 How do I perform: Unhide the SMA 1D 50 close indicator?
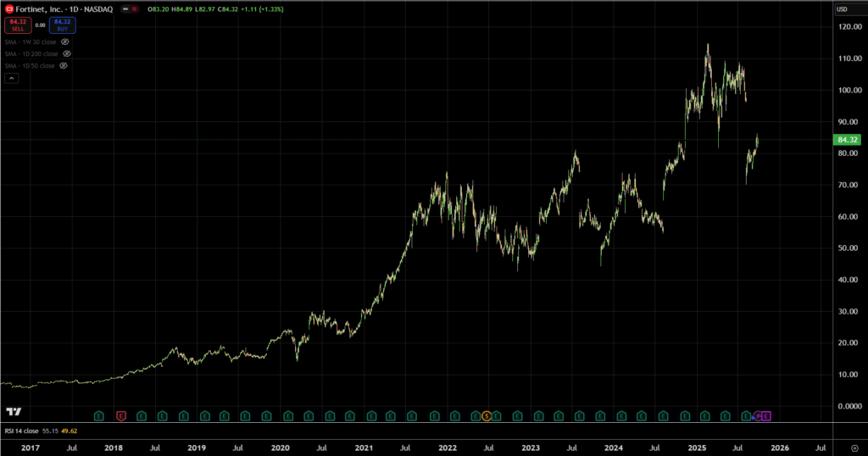(x=64, y=65)
